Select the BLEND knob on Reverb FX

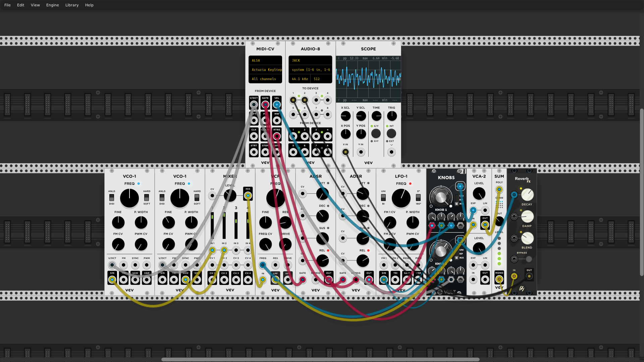tap(527, 238)
